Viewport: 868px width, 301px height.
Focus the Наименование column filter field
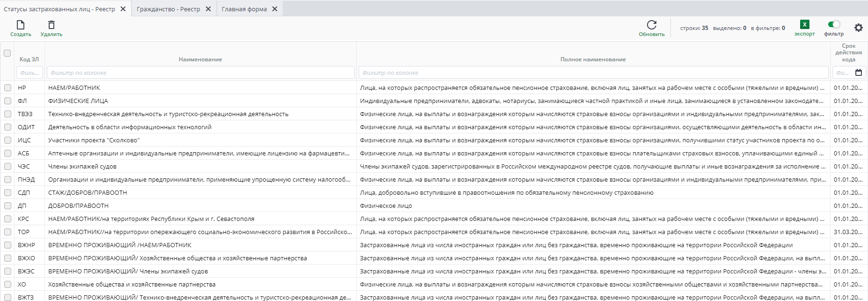pyautogui.click(x=200, y=73)
